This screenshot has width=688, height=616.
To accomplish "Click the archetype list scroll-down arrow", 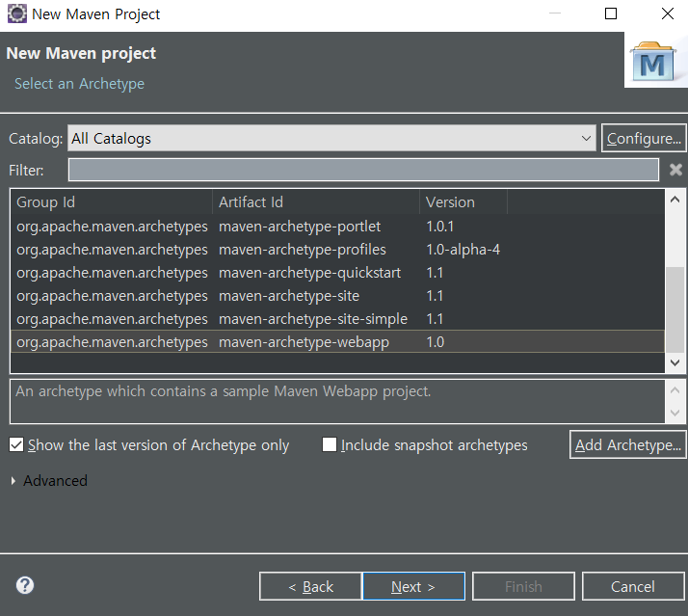I will click(x=675, y=362).
